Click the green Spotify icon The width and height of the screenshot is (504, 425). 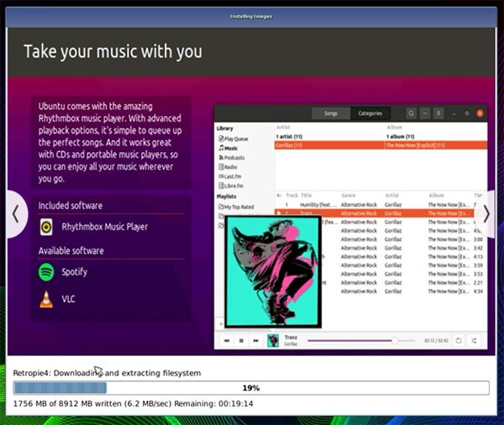tap(46, 272)
